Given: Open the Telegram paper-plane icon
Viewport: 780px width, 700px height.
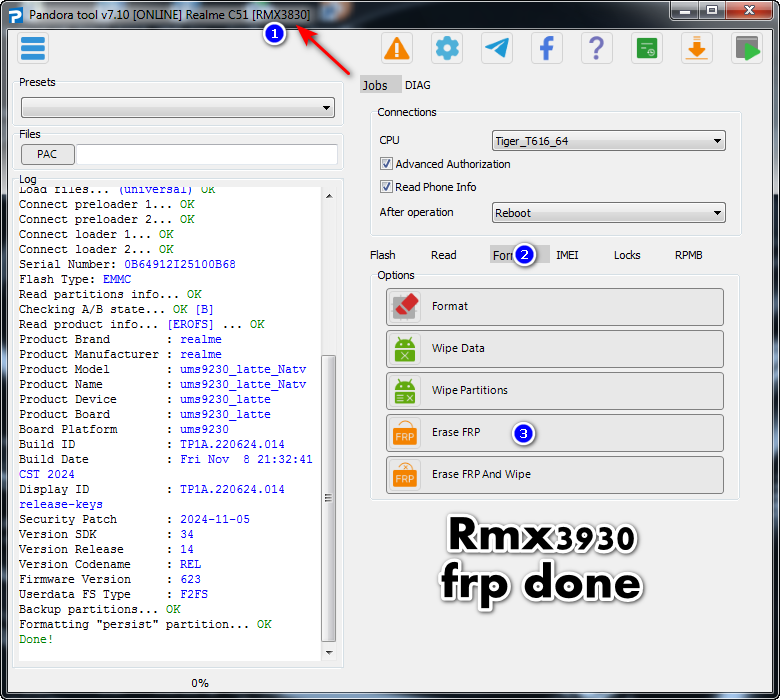Looking at the screenshot, I should pos(497,48).
